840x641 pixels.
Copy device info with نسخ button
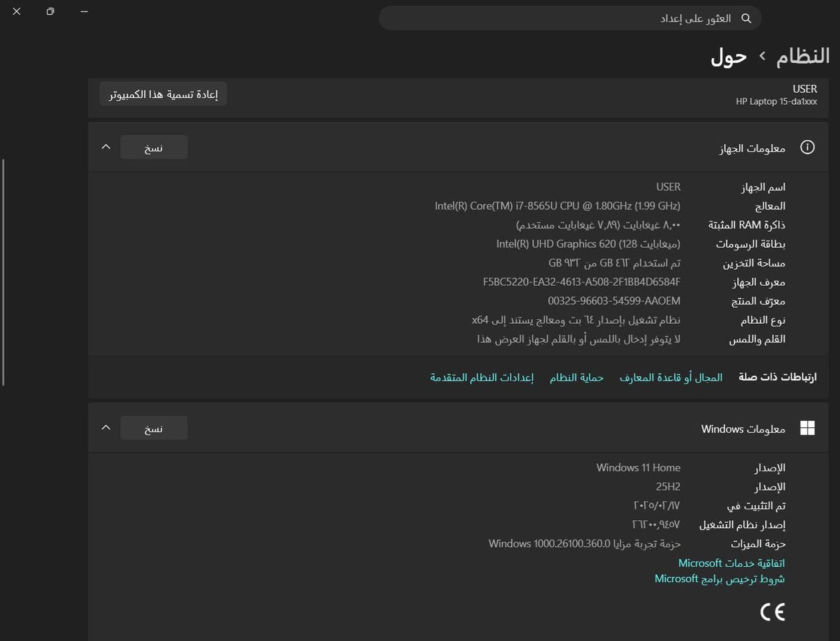[154, 148]
